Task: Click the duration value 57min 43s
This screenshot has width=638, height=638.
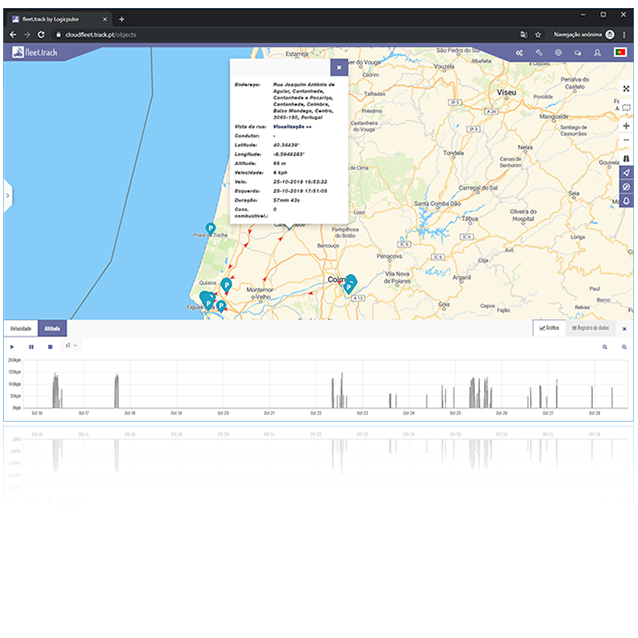Action: (x=286, y=200)
